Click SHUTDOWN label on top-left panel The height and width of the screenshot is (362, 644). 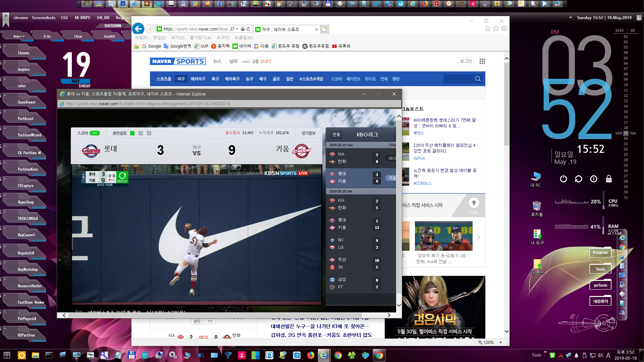113,26
